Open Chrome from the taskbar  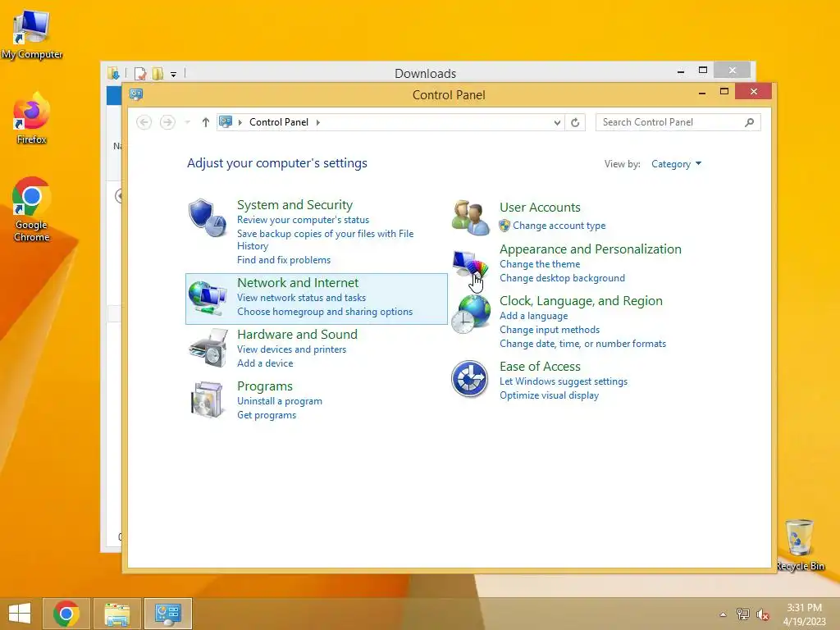66,614
